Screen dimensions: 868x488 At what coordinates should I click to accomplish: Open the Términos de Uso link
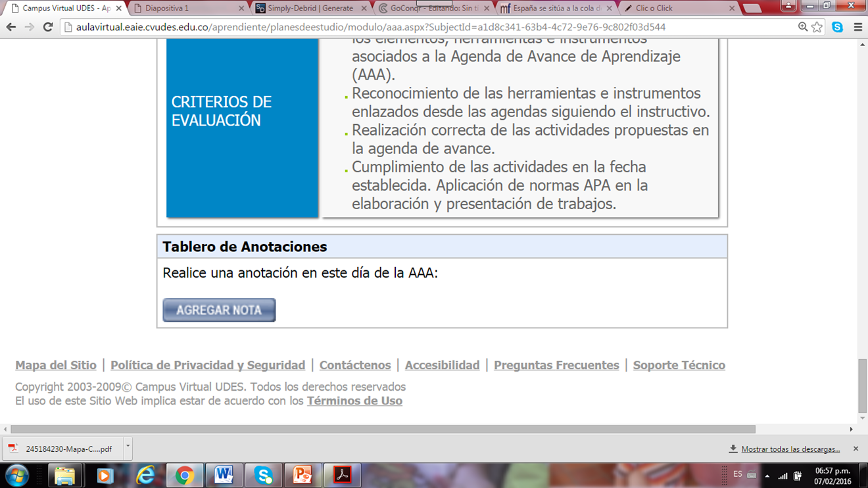point(354,401)
